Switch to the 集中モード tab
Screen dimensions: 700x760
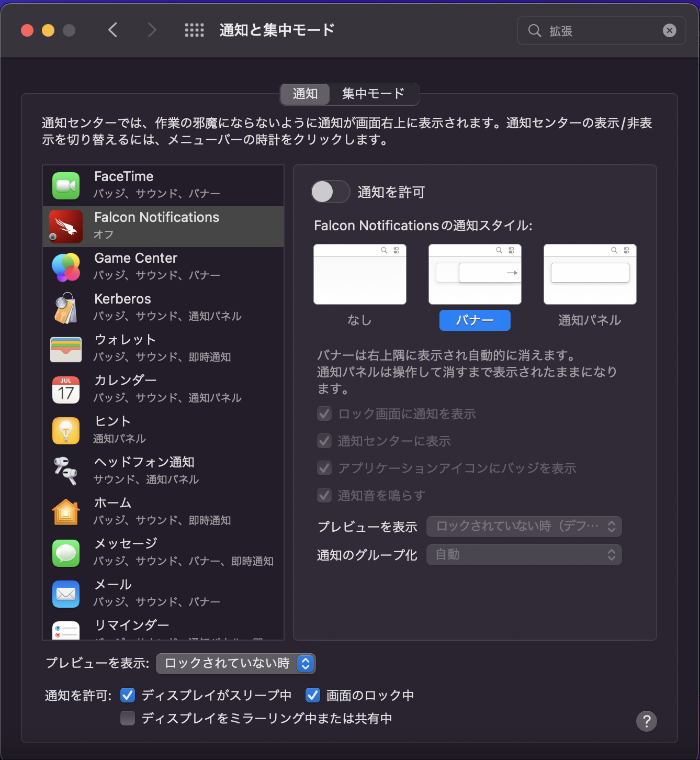pos(374,94)
